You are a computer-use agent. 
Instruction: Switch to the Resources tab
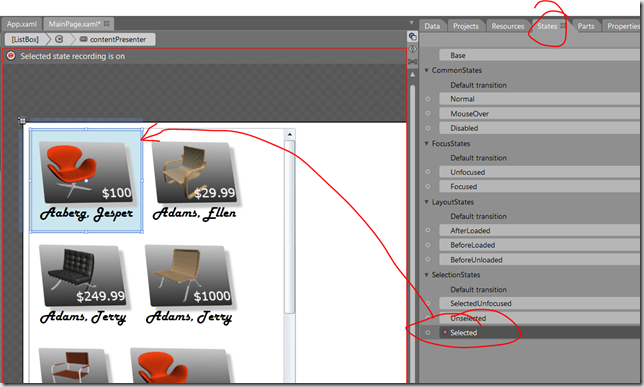tap(508, 26)
